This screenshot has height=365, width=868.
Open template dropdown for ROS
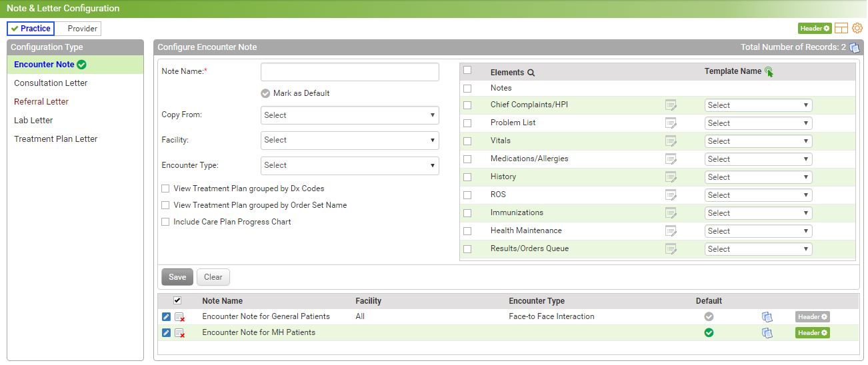pos(759,195)
